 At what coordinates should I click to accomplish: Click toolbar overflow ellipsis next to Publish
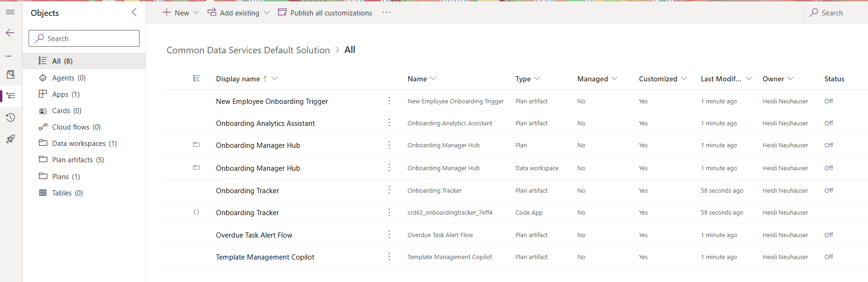point(386,13)
